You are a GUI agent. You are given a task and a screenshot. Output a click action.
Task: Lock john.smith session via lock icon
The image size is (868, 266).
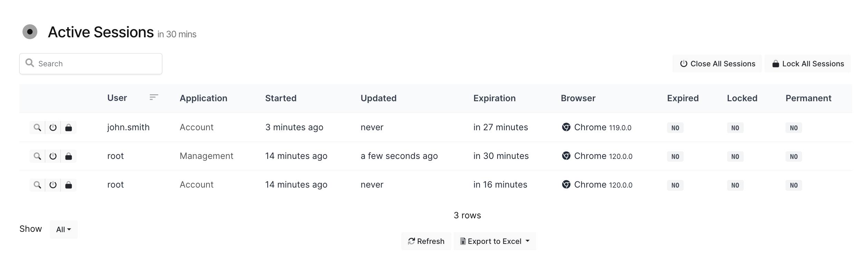(x=69, y=127)
